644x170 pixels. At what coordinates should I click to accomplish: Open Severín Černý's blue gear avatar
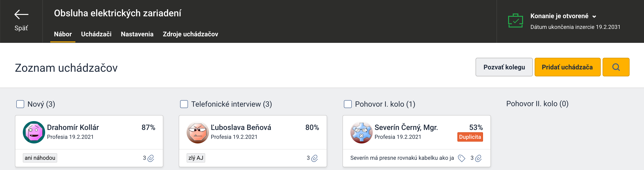(x=361, y=133)
